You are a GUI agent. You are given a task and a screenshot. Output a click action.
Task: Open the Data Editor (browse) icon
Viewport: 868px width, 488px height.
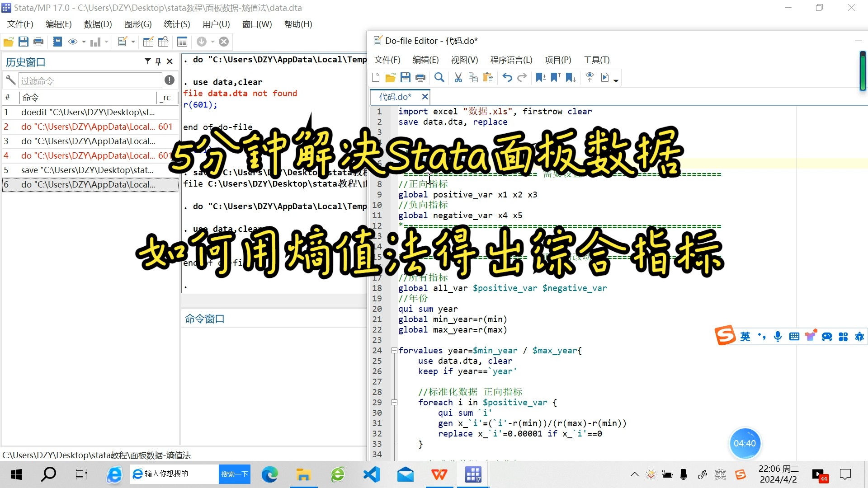pos(163,42)
